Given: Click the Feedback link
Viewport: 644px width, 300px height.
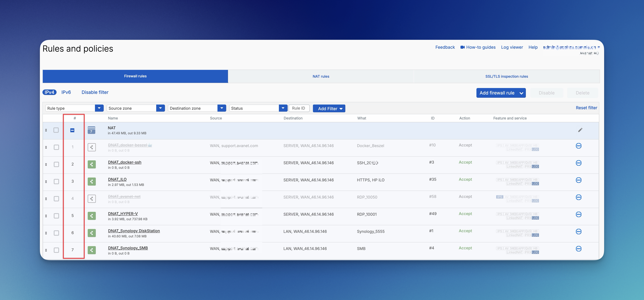Looking at the screenshot, I should pyautogui.click(x=445, y=47).
